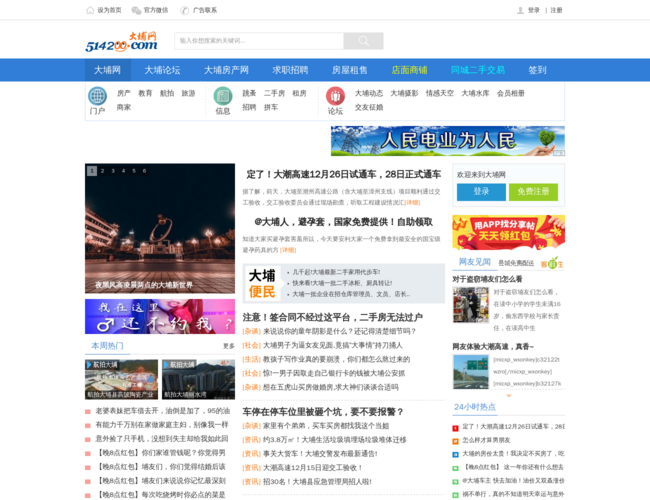
Task: Click the blue 登录 button
Action: 481,192
